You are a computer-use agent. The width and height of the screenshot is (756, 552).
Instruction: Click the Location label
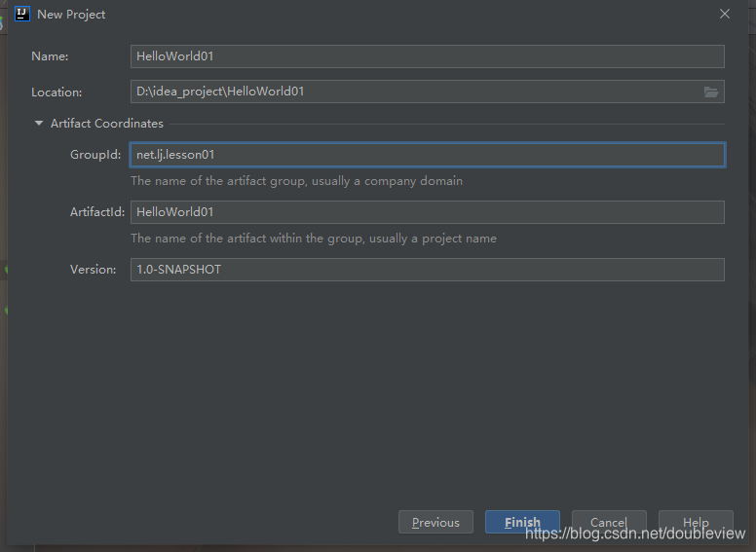pos(57,92)
